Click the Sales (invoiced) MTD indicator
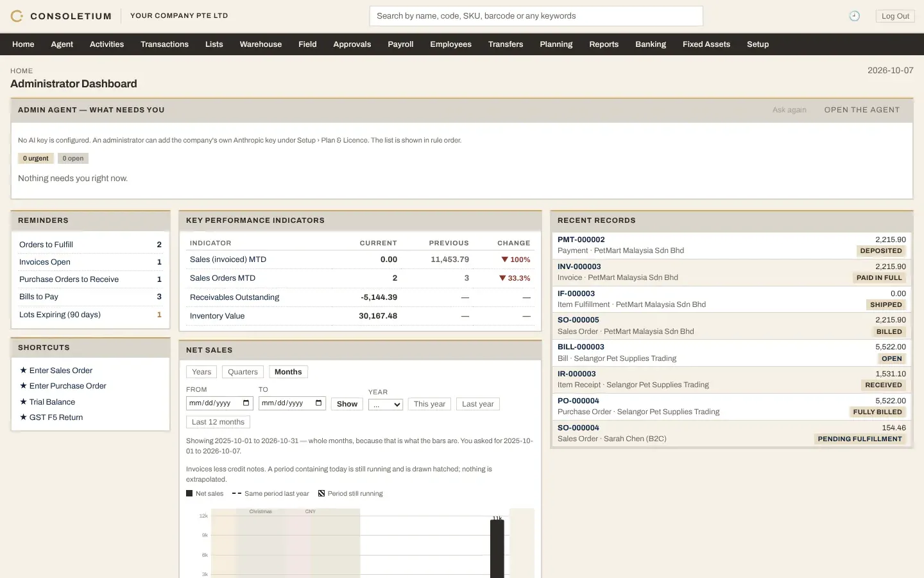The image size is (924, 578). tap(228, 259)
